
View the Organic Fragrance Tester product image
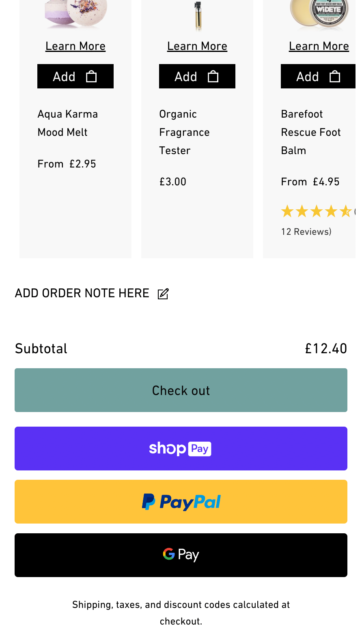(x=198, y=15)
